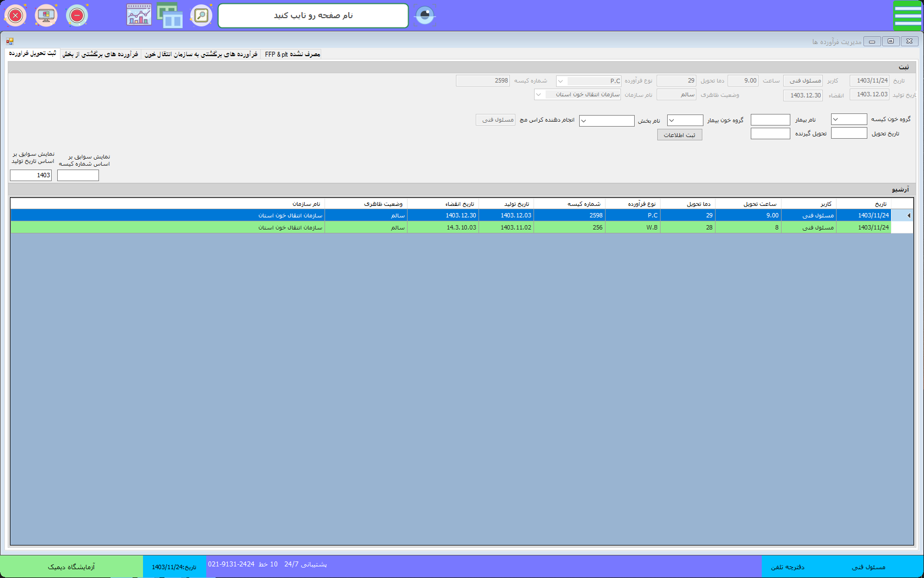Open the product type dropdown showing P.C
Image resolution: width=924 pixels, height=578 pixels.
pos(560,81)
